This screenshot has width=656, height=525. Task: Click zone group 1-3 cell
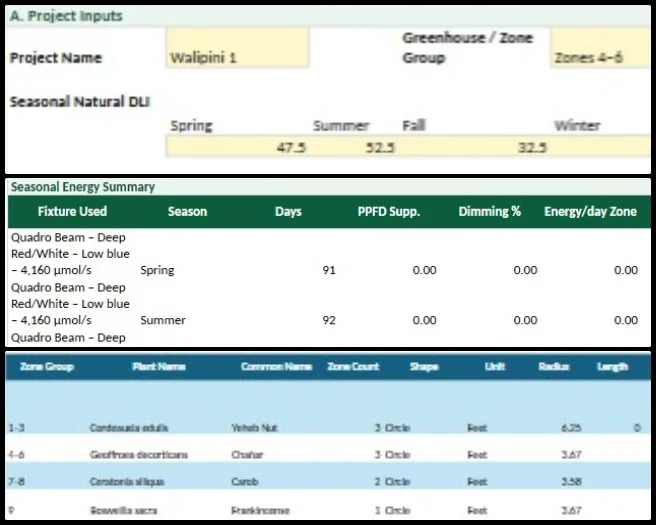click(17, 428)
